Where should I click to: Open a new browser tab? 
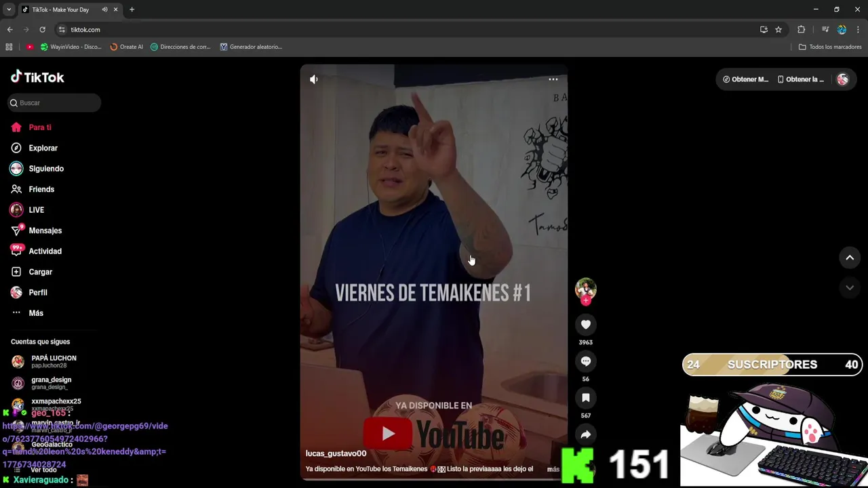132,9
